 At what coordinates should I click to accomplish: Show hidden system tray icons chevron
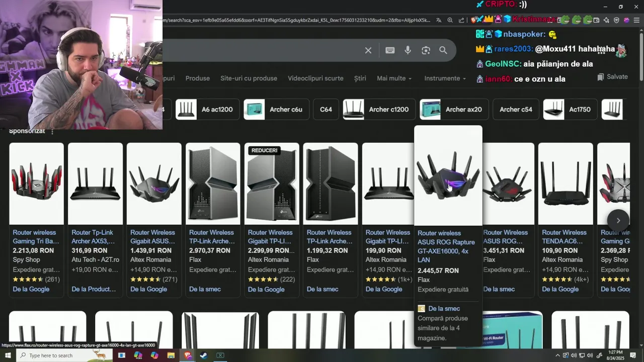[x=557, y=355]
